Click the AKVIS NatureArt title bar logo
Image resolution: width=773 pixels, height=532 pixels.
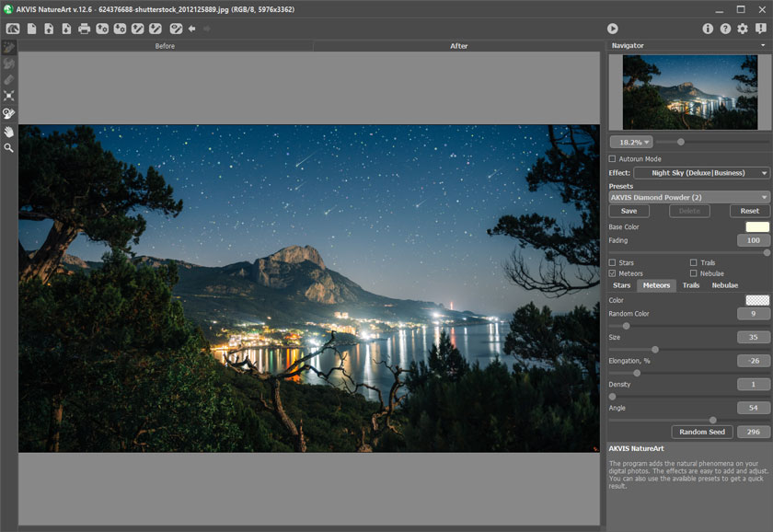tap(7, 9)
